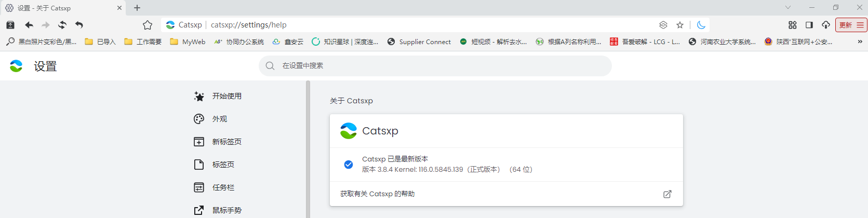Screen dimensions: 868x218
Task: Click the address bar URL field
Action: pos(431,25)
